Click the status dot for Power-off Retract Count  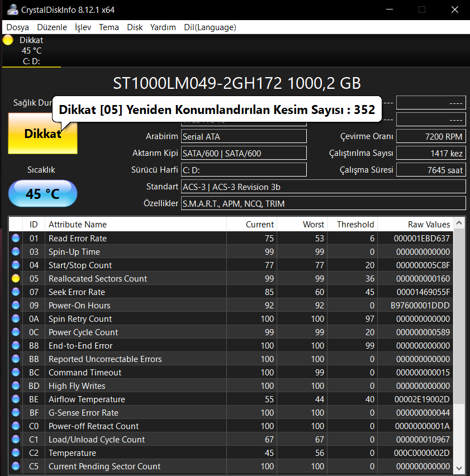point(16,426)
